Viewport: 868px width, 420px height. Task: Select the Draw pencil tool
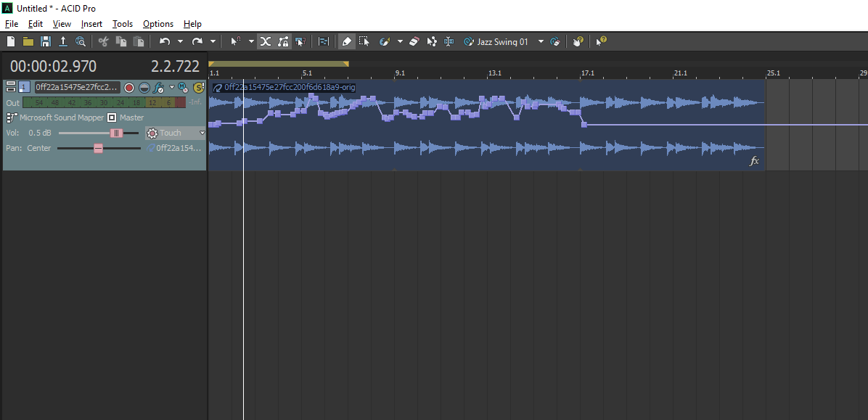click(347, 42)
